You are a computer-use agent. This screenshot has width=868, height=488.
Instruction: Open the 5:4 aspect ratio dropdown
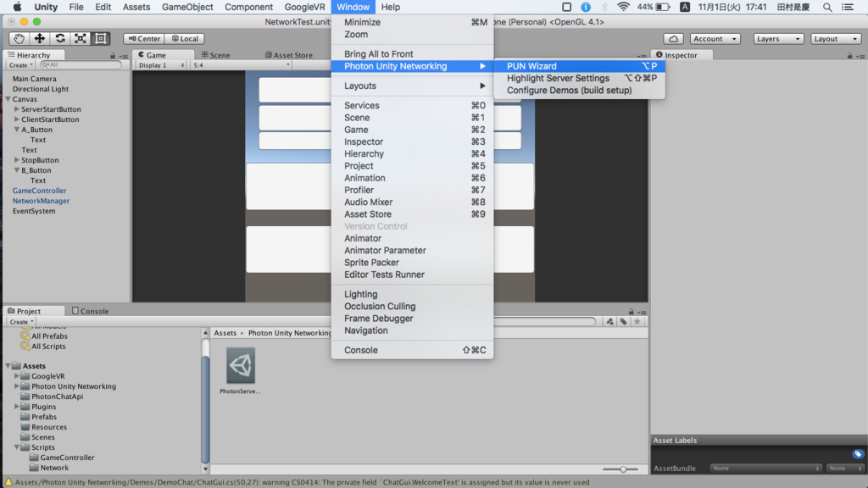tap(242, 65)
